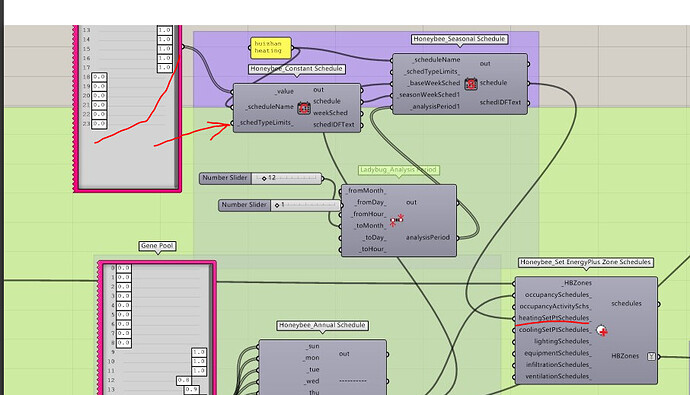This screenshot has height=395, width=690.
Task: Click gene 12 value box showing 0.8
Action: (184, 380)
